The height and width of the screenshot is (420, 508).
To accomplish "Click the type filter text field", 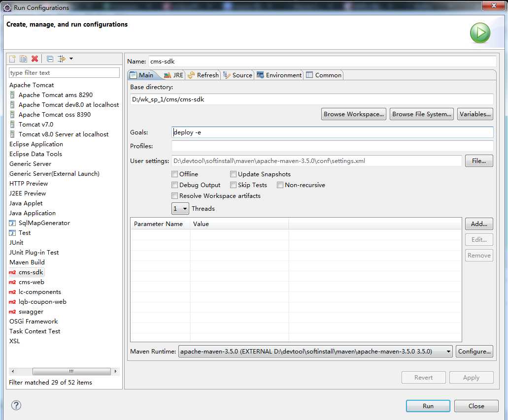I will tap(64, 72).
